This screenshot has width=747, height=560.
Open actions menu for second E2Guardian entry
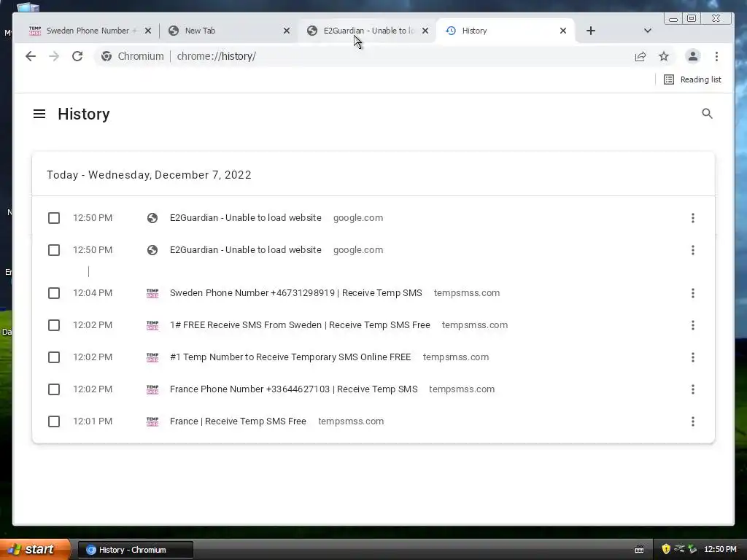point(693,250)
